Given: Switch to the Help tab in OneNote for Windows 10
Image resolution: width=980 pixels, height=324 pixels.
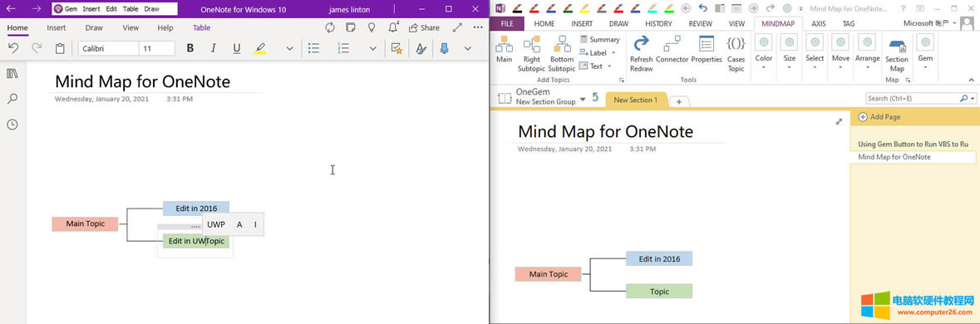Looking at the screenshot, I should click(165, 27).
